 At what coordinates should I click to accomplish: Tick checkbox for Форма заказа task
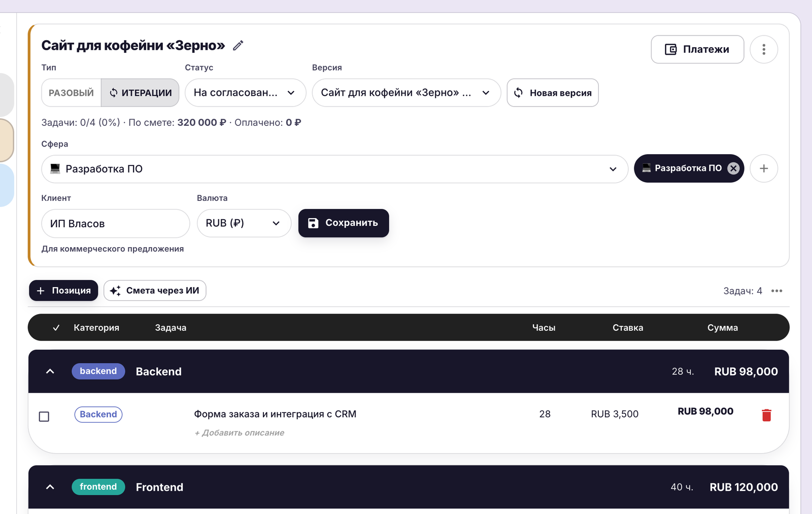pyautogui.click(x=44, y=417)
